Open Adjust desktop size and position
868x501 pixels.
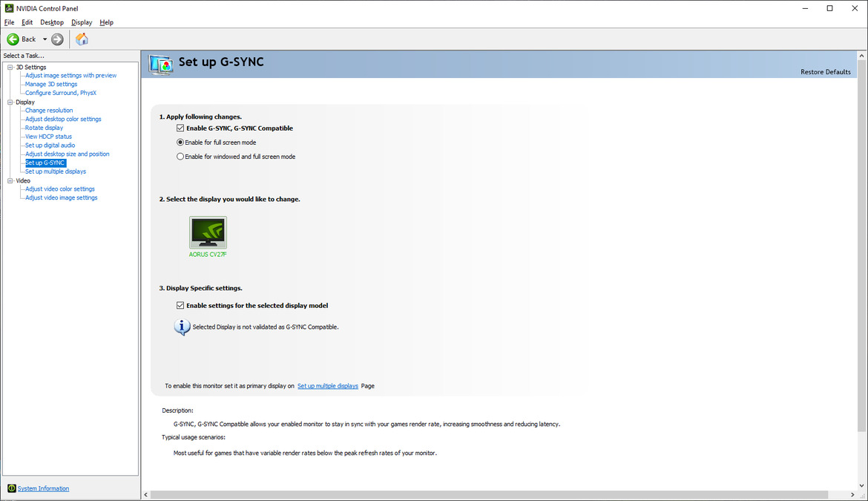coord(67,154)
